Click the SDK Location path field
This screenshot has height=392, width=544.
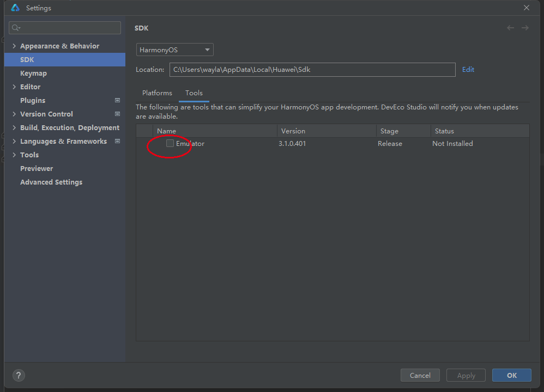312,69
